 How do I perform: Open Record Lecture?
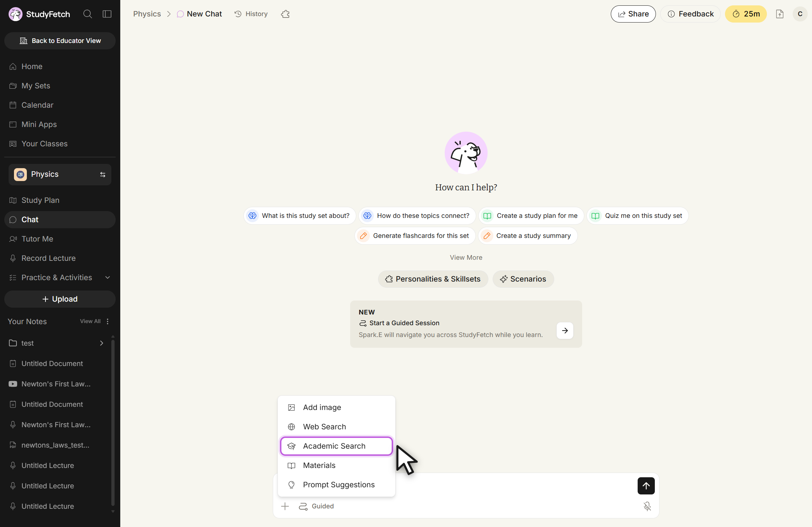[x=60, y=258]
